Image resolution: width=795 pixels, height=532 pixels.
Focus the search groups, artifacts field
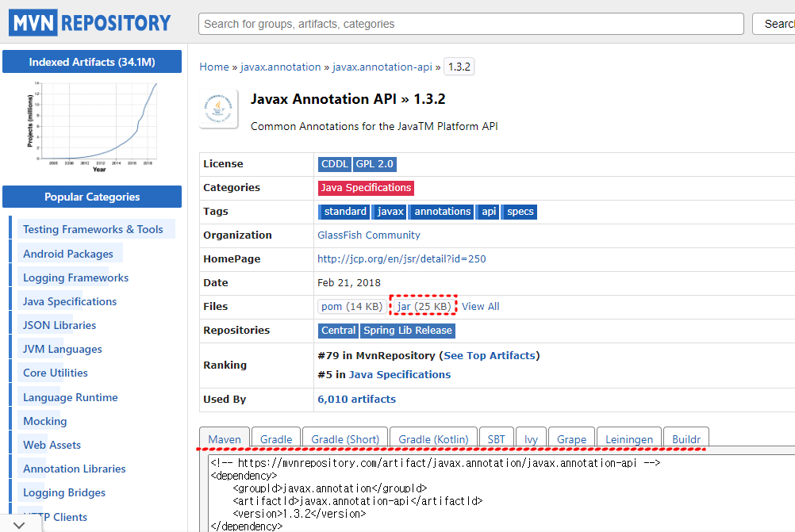(x=471, y=24)
